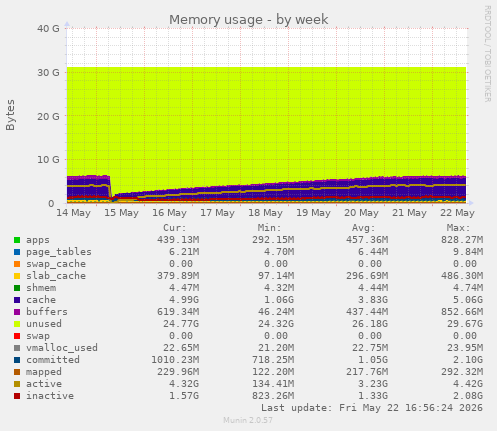
Task: Click the 'apps' legend label
Action: [38, 240]
